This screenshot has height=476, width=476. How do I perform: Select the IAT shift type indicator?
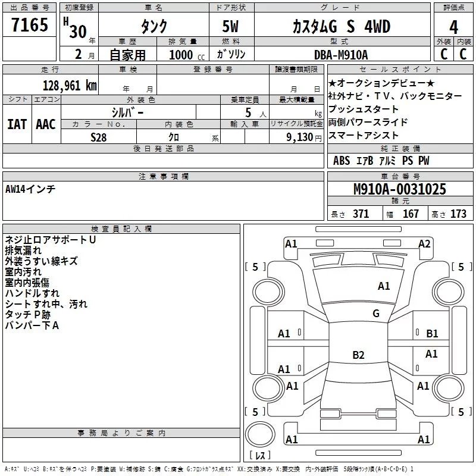[17, 124]
